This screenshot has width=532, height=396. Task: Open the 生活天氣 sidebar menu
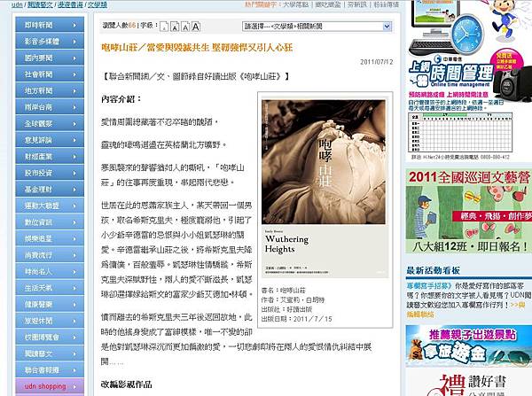tap(50, 288)
